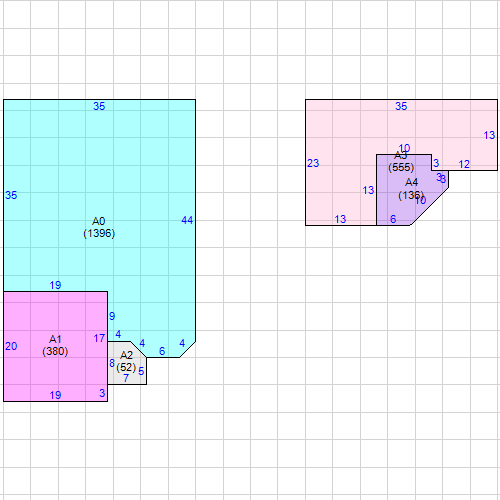
Task: Pick the A3 (555) area label
Action: tap(401, 161)
